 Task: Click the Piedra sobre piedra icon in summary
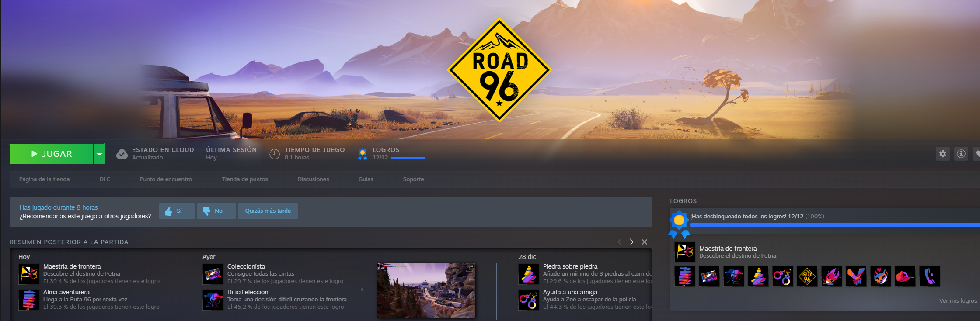pyautogui.click(x=529, y=274)
